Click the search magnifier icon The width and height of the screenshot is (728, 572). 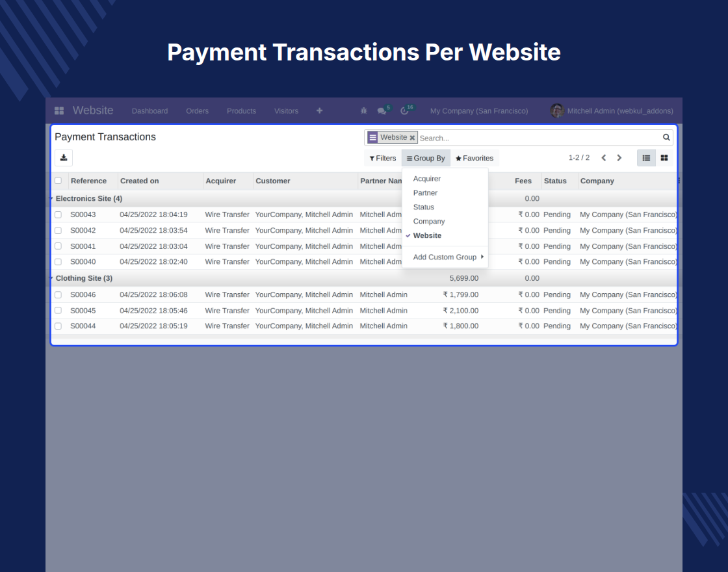(x=666, y=137)
